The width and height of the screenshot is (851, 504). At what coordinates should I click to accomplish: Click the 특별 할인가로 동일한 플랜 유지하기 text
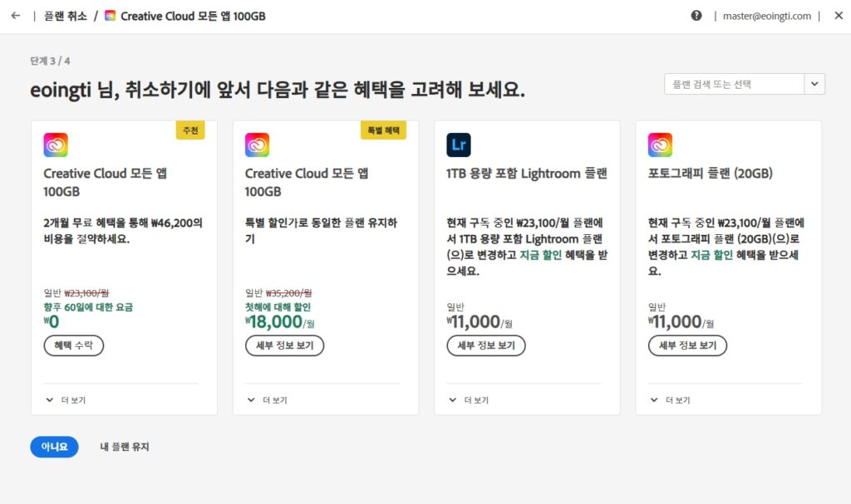[321, 231]
